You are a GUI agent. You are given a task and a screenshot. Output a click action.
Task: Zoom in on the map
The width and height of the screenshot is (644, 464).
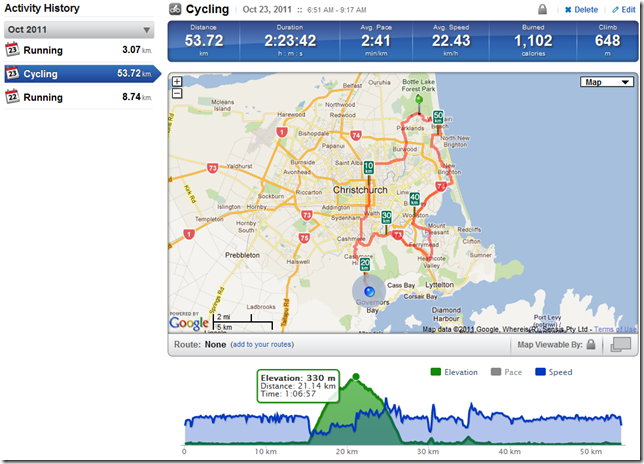pos(177,81)
